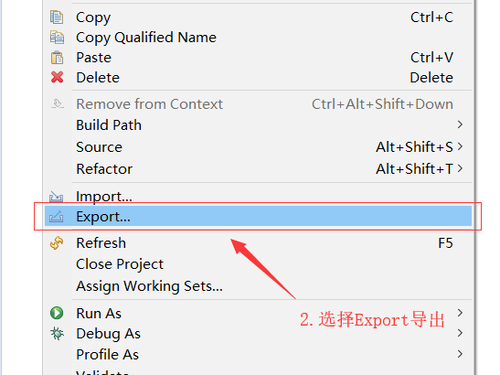Click the Import icon
500x375 pixels.
click(56, 197)
